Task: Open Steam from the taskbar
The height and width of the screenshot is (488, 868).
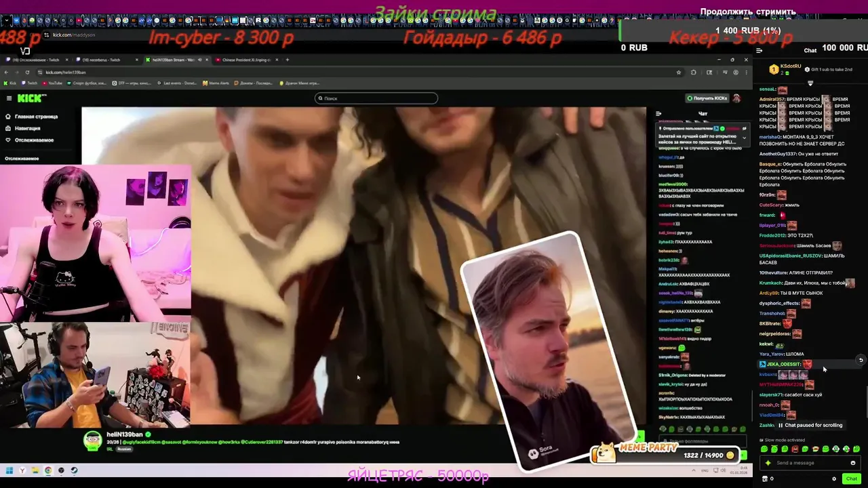Action: tap(74, 470)
